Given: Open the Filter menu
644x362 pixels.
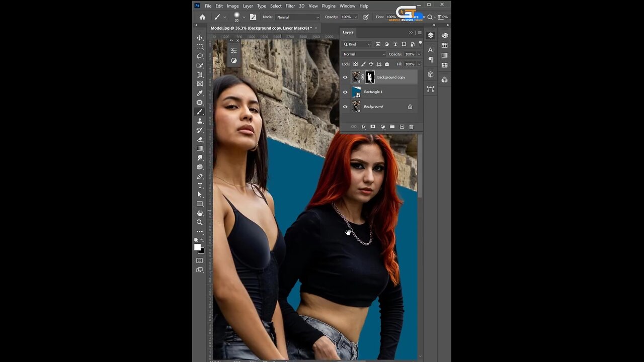Looking at the screenshot, I should (x=290, y=6).
